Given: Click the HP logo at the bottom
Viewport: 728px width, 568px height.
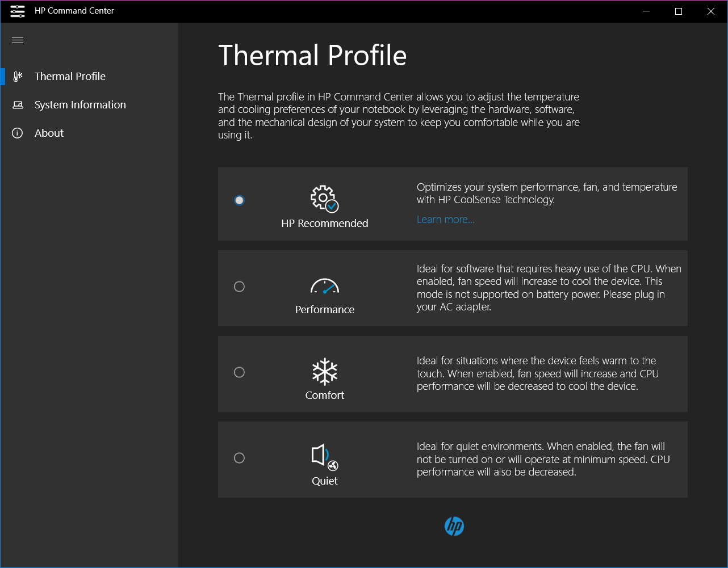Looking at the screenshot, I should point(454,527).
